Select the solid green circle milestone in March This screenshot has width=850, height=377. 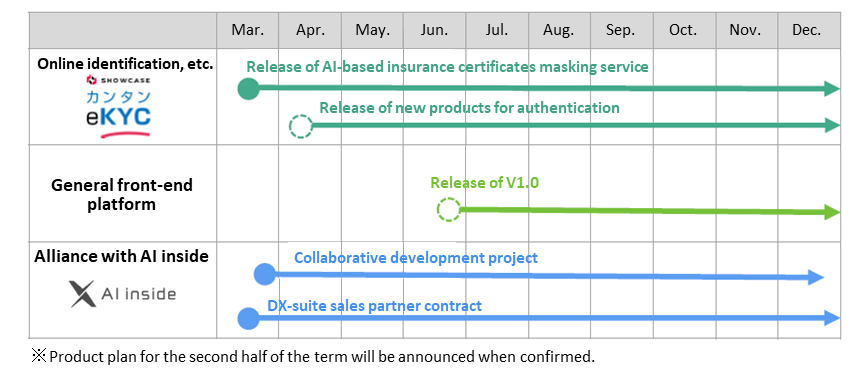248,88
